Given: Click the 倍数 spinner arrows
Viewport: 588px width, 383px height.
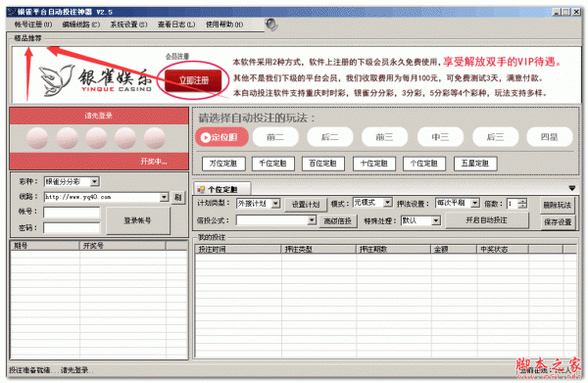Looking at the screenshot, I should pyautogui.click(x=522, y=204).
